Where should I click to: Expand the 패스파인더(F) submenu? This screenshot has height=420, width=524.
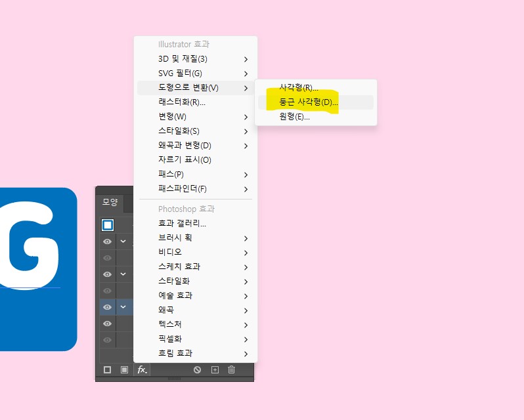point(196,189)
